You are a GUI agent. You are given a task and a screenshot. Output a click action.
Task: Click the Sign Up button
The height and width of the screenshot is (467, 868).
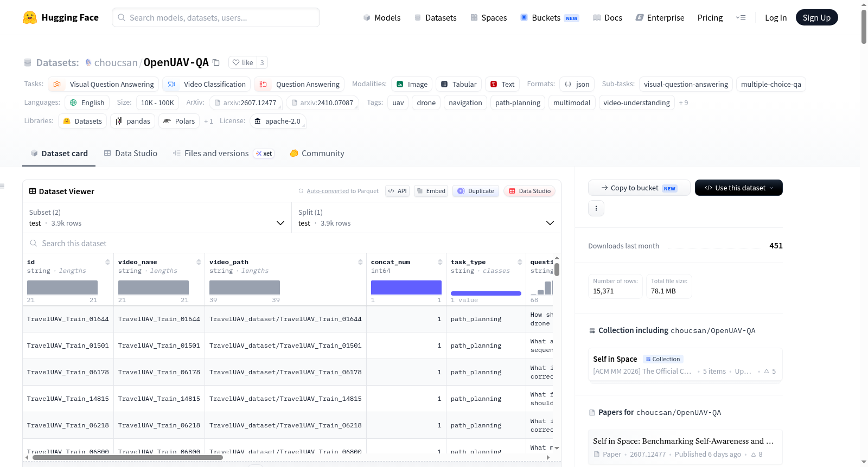click(x=816, y=17)
